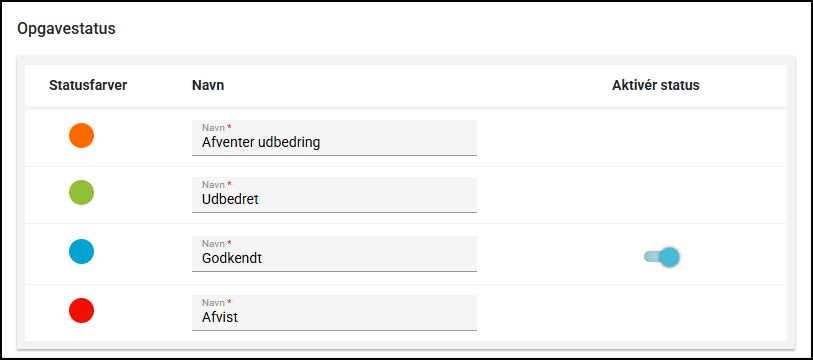This screenshot has height=360, width=813.
Task: Click the Aktivér status column header
Action: (x=655, y=86)
